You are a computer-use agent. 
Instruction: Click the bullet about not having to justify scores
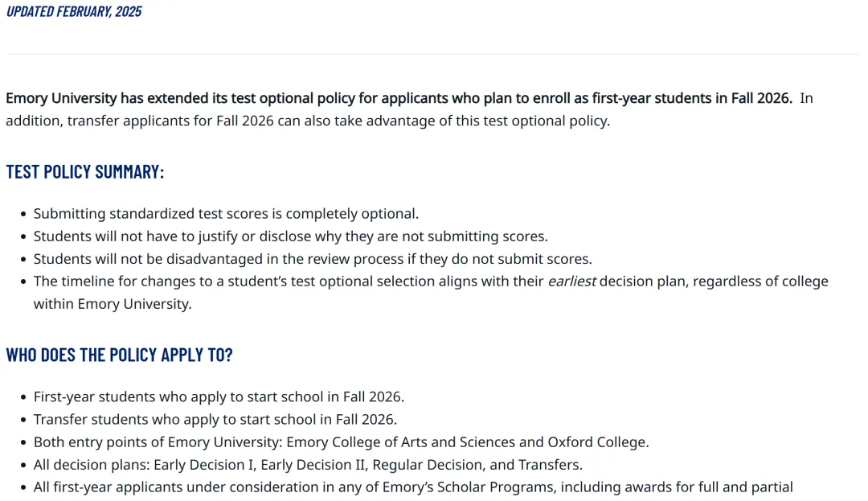pos(290,236)
